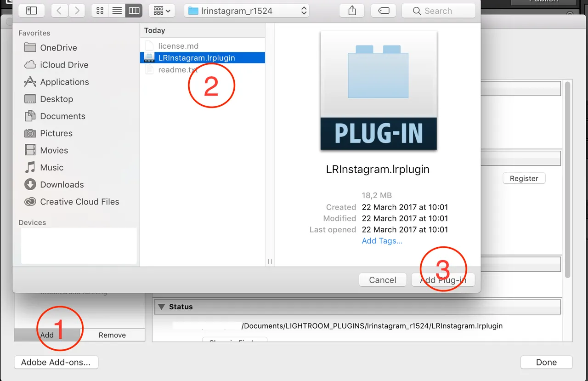
Task: Toggle the Finder sidebar button
Action: click(x=31, y=11)
